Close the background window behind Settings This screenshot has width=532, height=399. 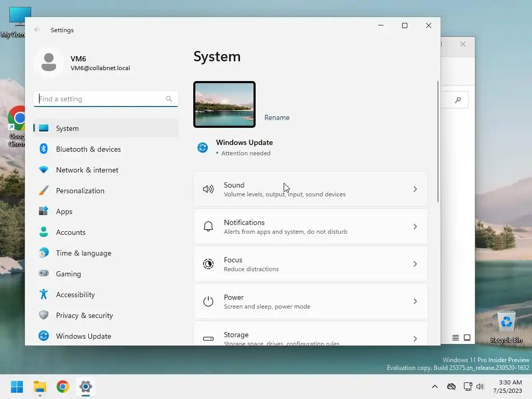pyautogui.click(x=463, y=44)
